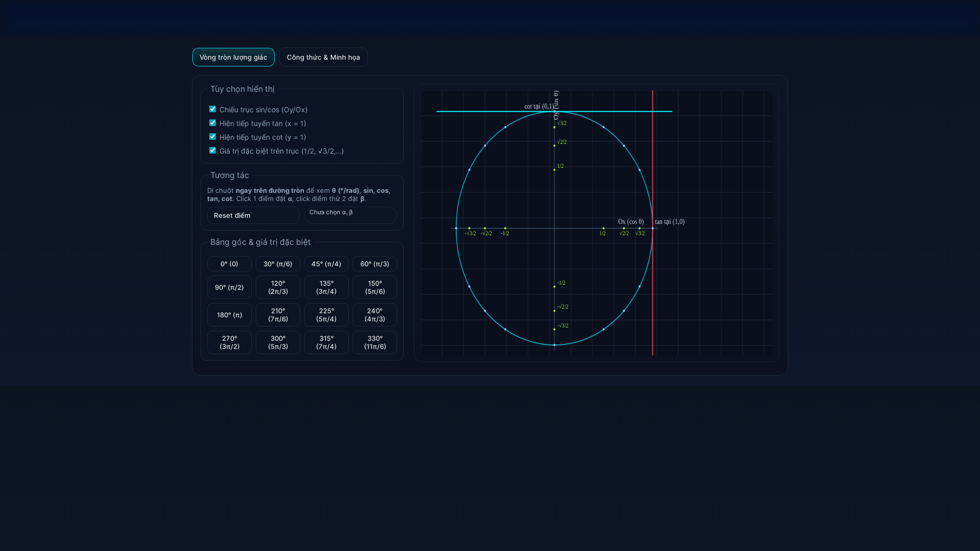Click the 'Chưa chọn α, β' status field

(351, 215)
